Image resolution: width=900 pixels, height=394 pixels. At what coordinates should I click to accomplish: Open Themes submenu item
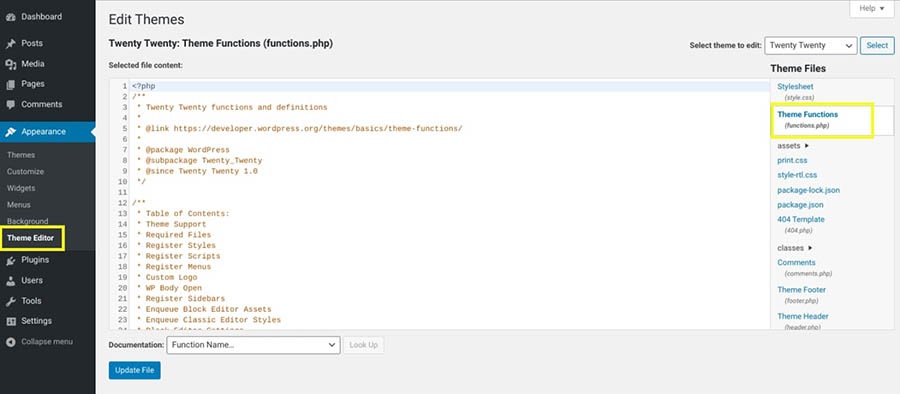coord(21,155)
